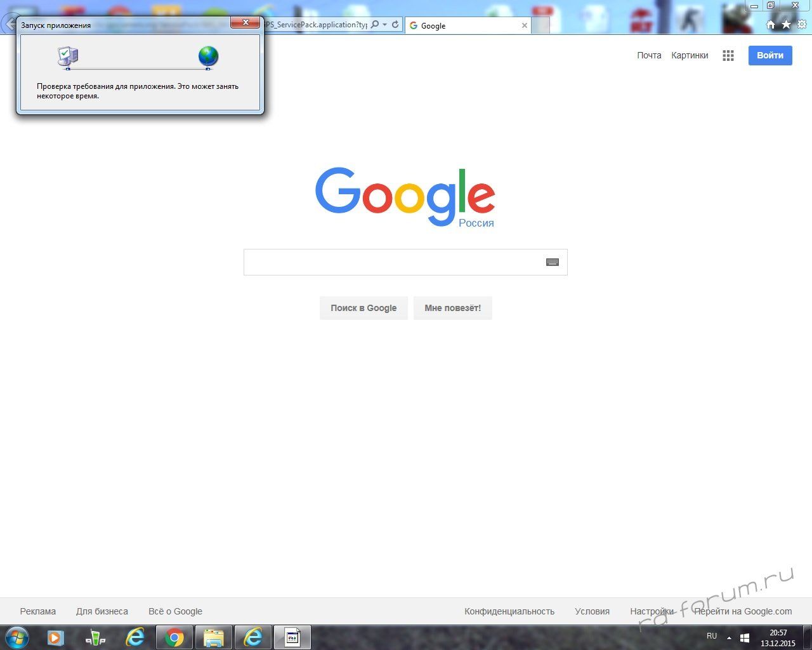Open the QIP messenger taskbar icon
Image resolution: width=812 pixels, height=650 pixels.
(x=95, y=637)
